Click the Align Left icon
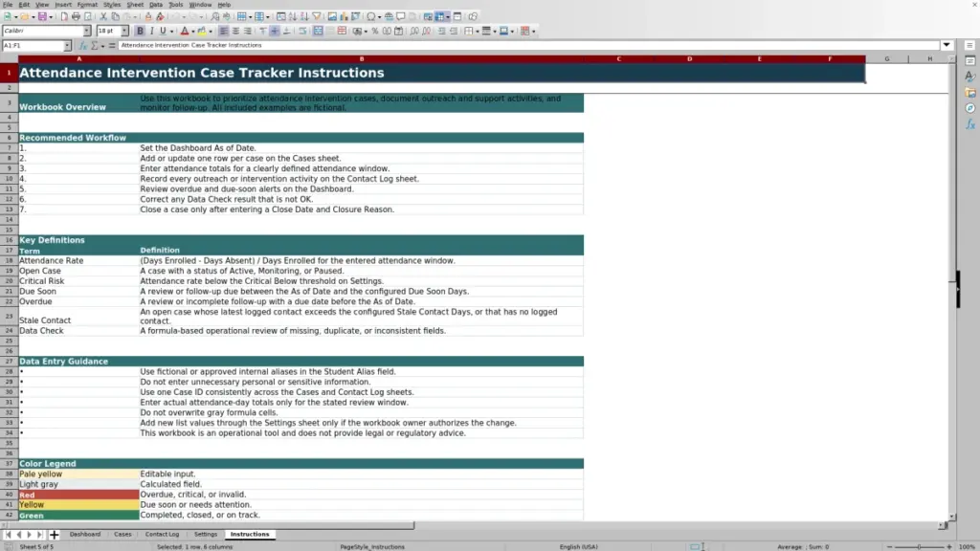980x551 pixels. (224, 31)
